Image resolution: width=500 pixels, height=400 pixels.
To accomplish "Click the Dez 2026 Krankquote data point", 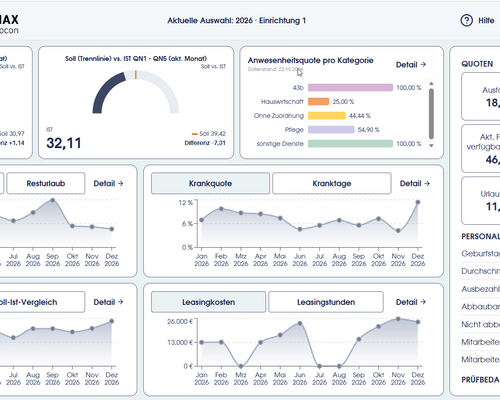I will [x=418, y=202].
